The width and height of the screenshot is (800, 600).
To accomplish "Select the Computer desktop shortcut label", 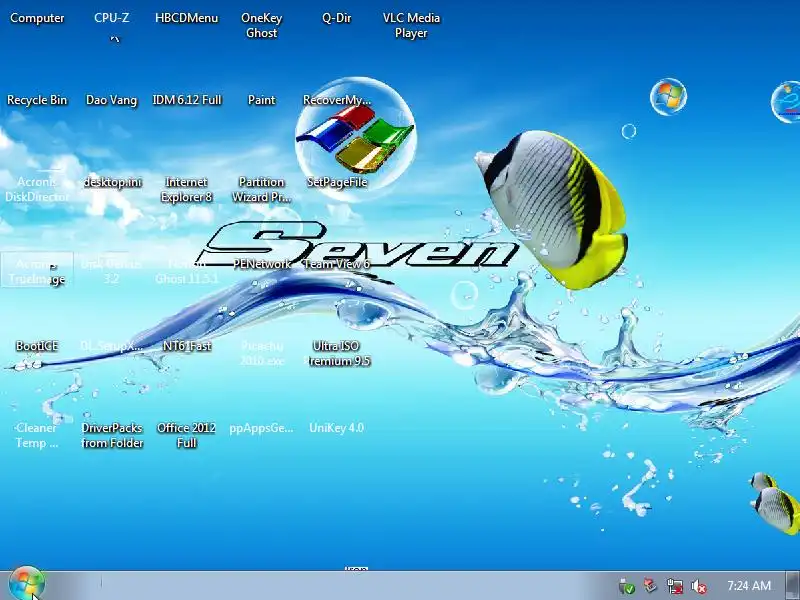I will click(x=37, y=18).
